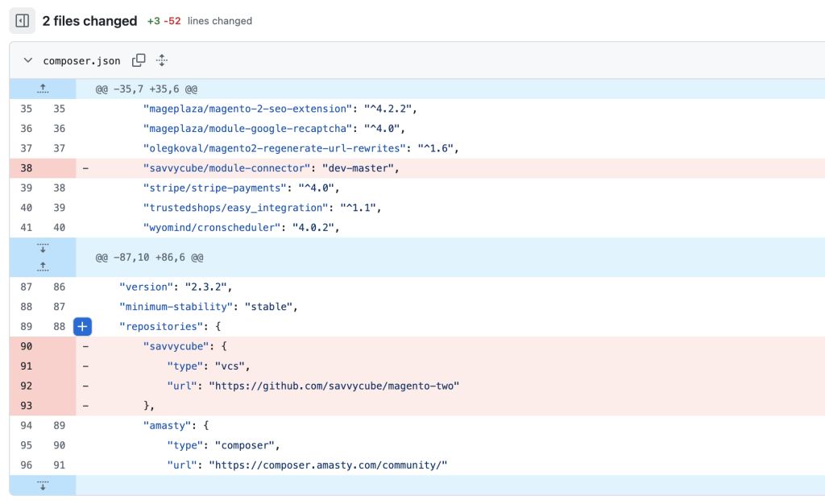825x504 pixels.
Task: Click the "@@ -87,10 +86,6 @@" hunk header
Action: [149, 258]
